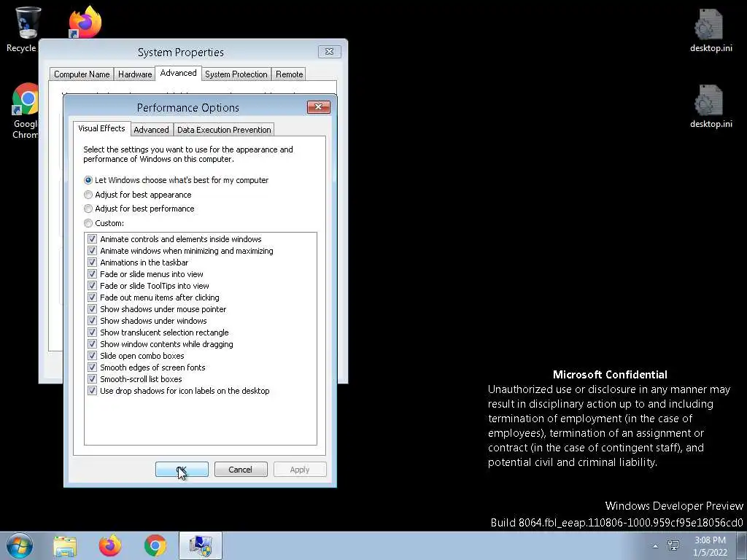Click Apply in Performance Options
This screenshot has width=747, height=560.
click(300, 470)
